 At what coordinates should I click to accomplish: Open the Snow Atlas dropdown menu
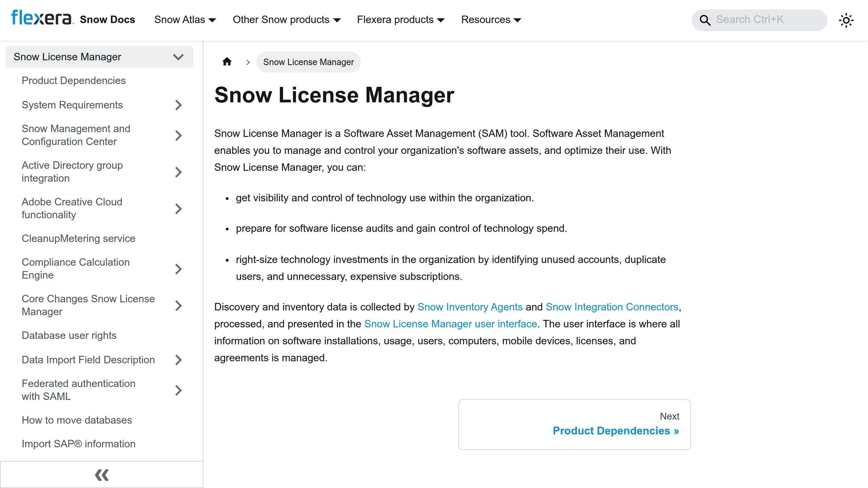(185, 20)
